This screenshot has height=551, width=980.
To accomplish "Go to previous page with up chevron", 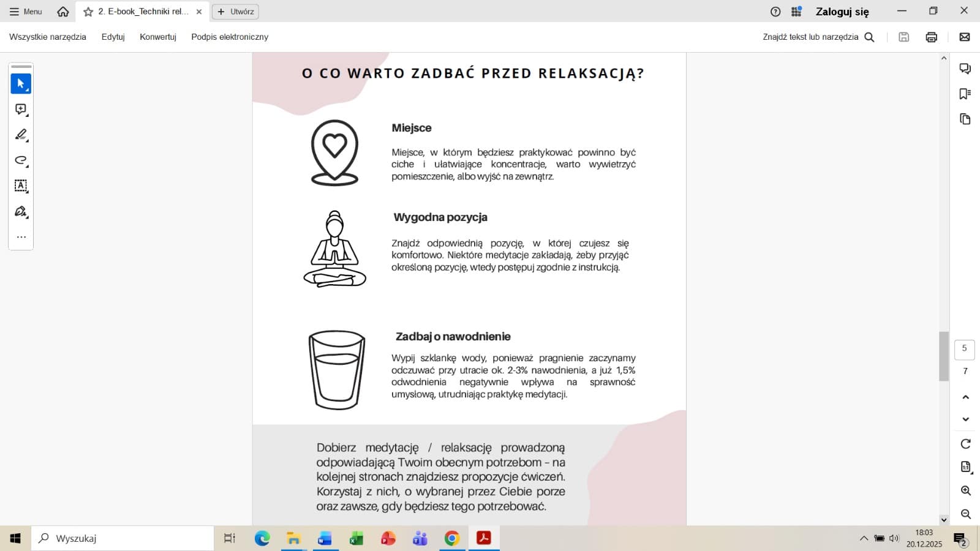I will (965, 397).
